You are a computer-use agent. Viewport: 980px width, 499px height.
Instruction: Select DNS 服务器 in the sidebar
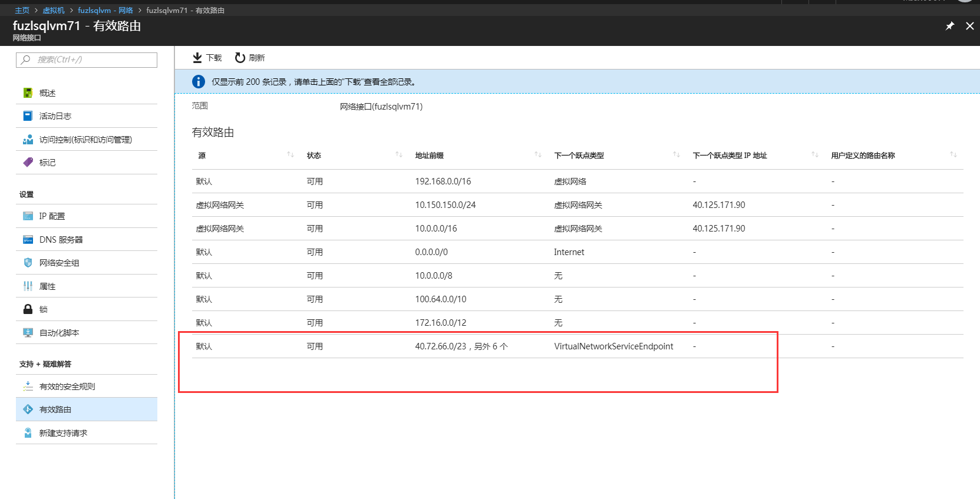(x=61, y=240)
